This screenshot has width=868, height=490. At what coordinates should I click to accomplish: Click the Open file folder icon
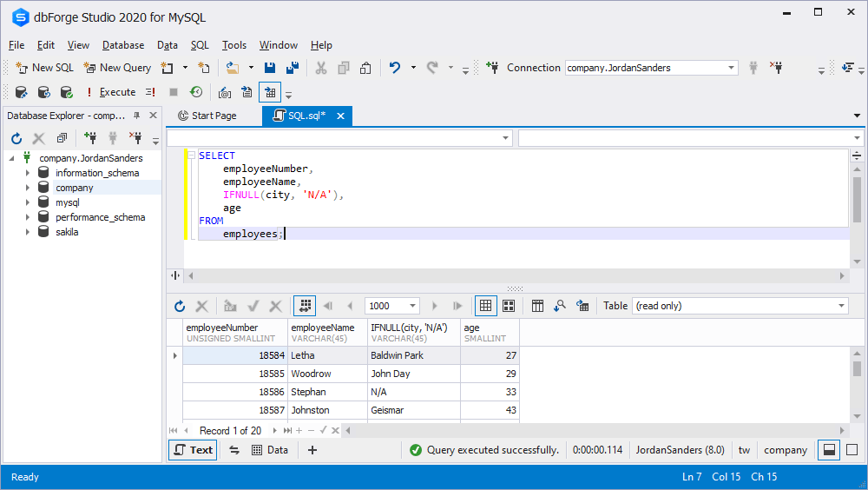point(233,68)
